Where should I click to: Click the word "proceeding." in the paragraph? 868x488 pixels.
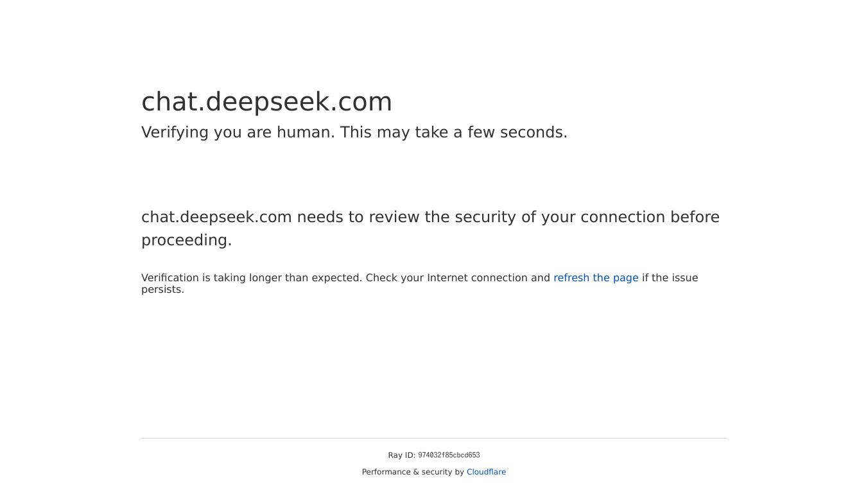click(x=186, y=240)
